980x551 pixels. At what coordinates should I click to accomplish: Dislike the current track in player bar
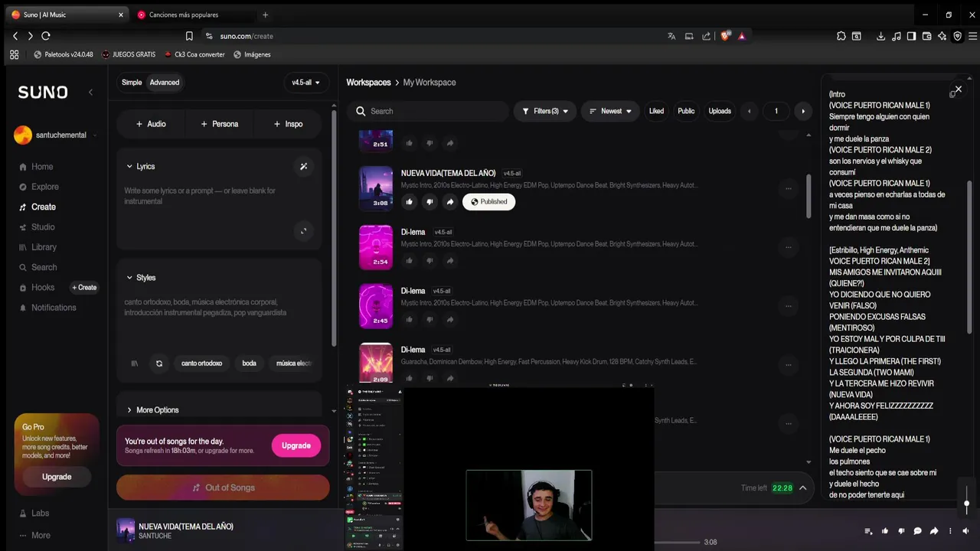pyautogui.click(x=901, y=531)
